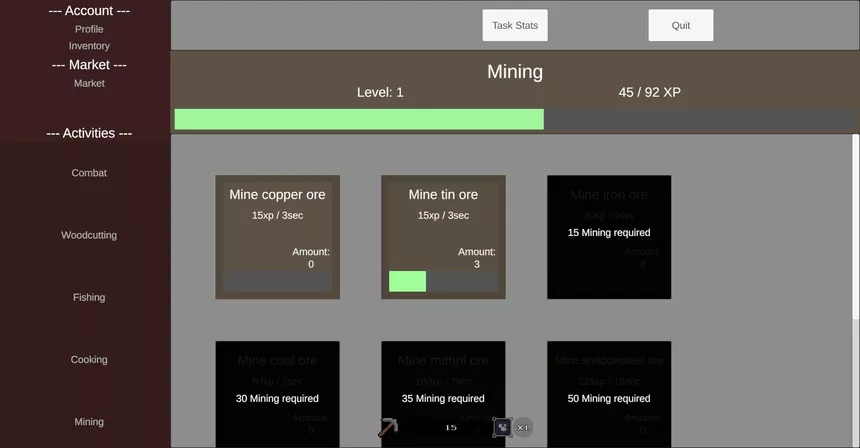The width and height of the screenshot is (860, 448).
Task: Open Profile in the sidebar
Action: point(89,29)
